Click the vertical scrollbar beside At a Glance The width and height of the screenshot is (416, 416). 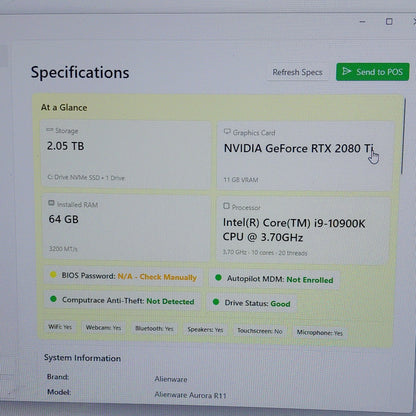403,136
